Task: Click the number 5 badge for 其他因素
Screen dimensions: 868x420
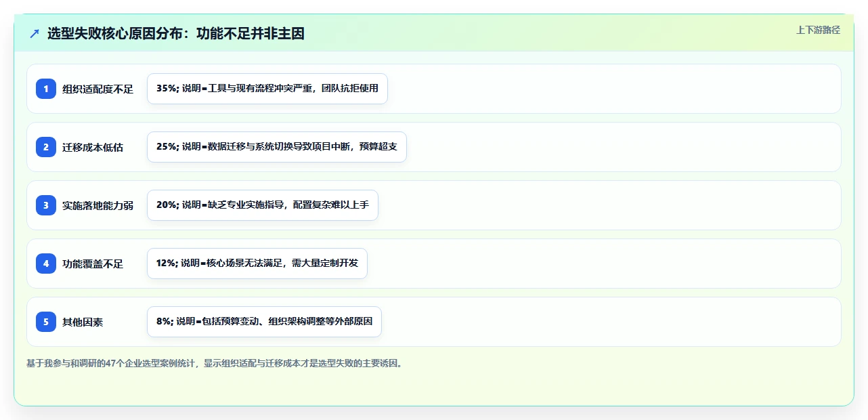Action: pos(46,322)
